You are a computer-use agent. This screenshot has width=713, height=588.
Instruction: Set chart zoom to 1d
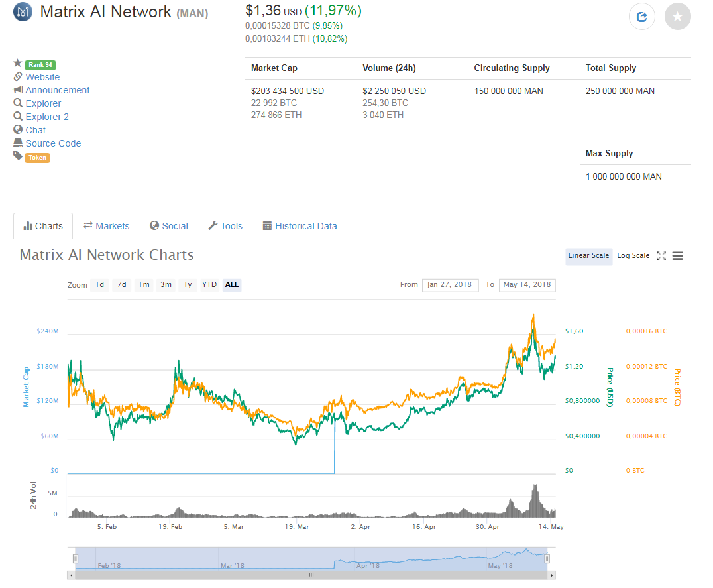[x=99, y=284]
